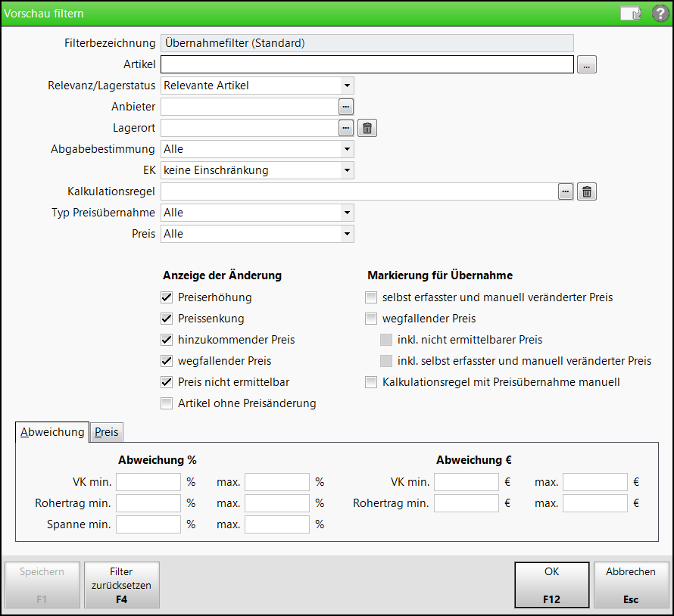Uncheck the Preiserhöhung checkbox
Image resolution: width=674 pixels, height=616 pixels.
tap(167, 297)
